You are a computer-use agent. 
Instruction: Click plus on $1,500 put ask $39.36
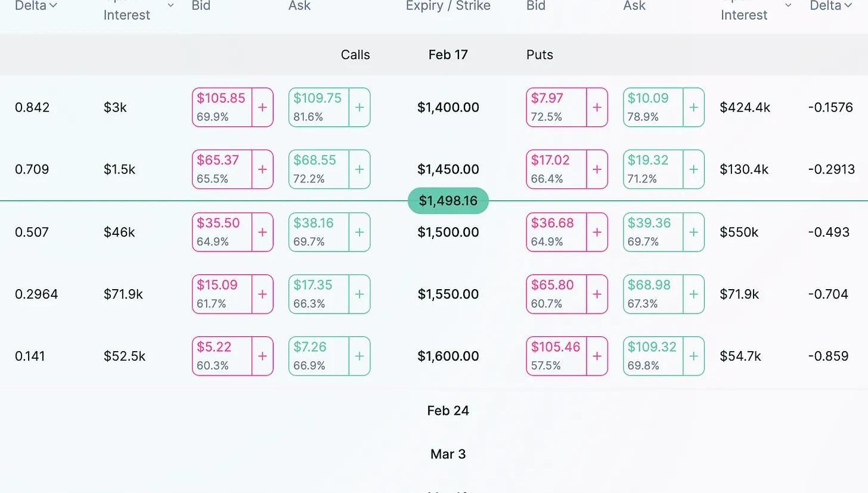pos(693,232)
